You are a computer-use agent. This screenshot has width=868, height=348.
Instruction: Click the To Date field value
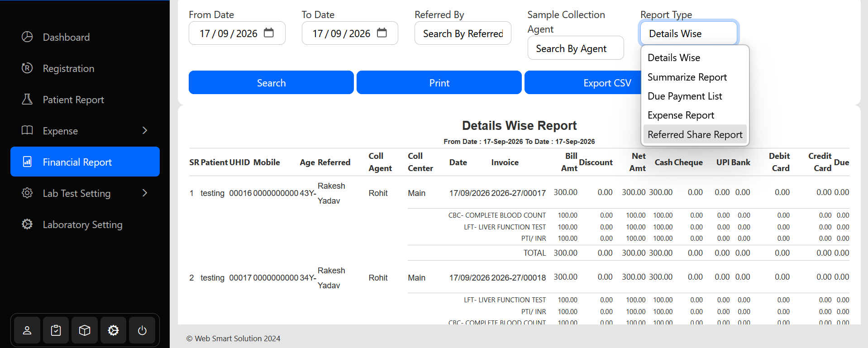[x=341, y=33]
